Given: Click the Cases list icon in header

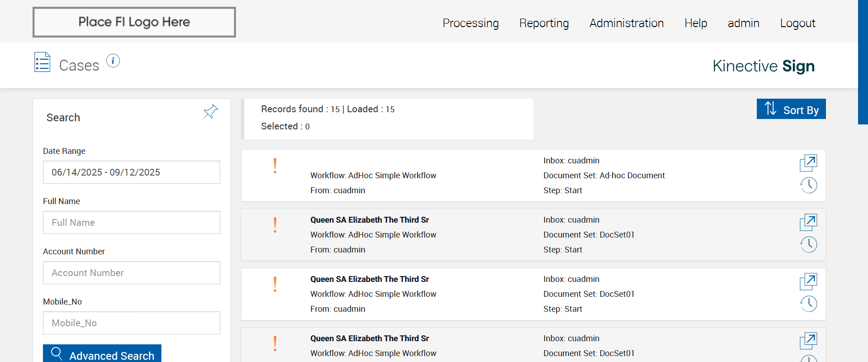Looking at the screenshot, I should pos(42,62).
